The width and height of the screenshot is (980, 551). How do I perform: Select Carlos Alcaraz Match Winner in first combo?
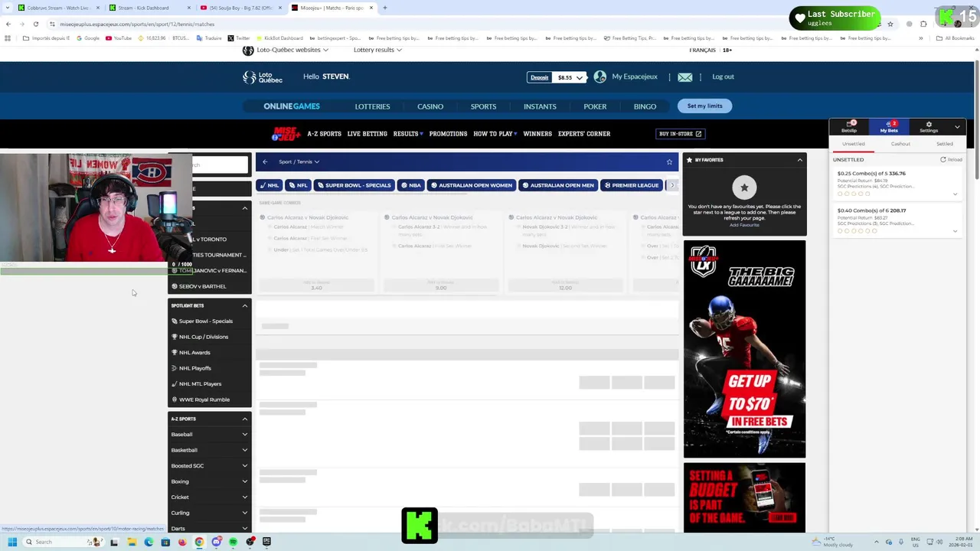[308, 227]
